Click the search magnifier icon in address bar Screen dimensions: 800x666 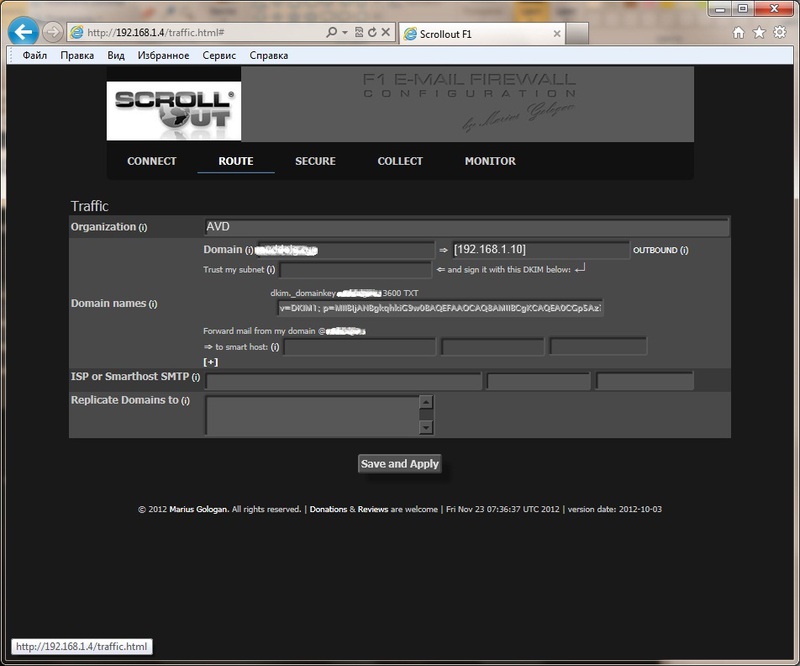pyautogui.click(x=331, y=32)
